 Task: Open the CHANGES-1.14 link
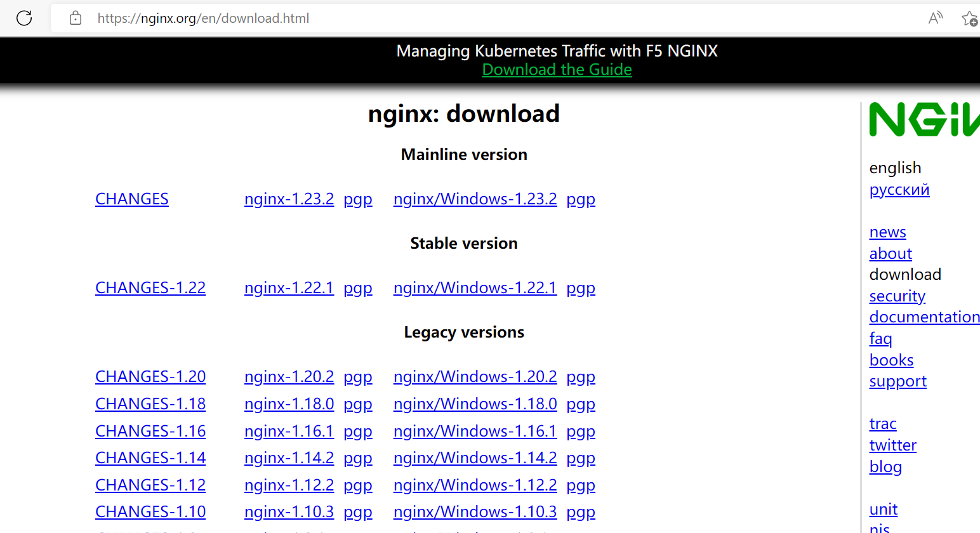coord(150,457)
